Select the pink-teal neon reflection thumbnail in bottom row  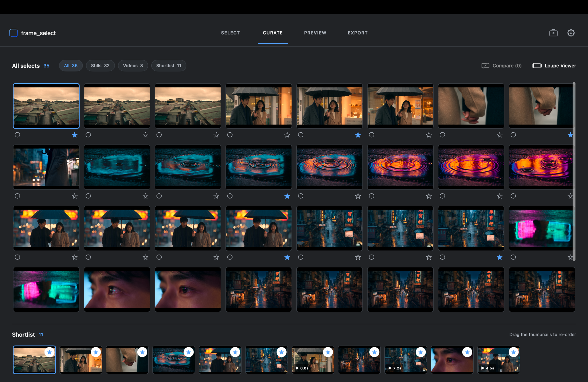(46, 289)
